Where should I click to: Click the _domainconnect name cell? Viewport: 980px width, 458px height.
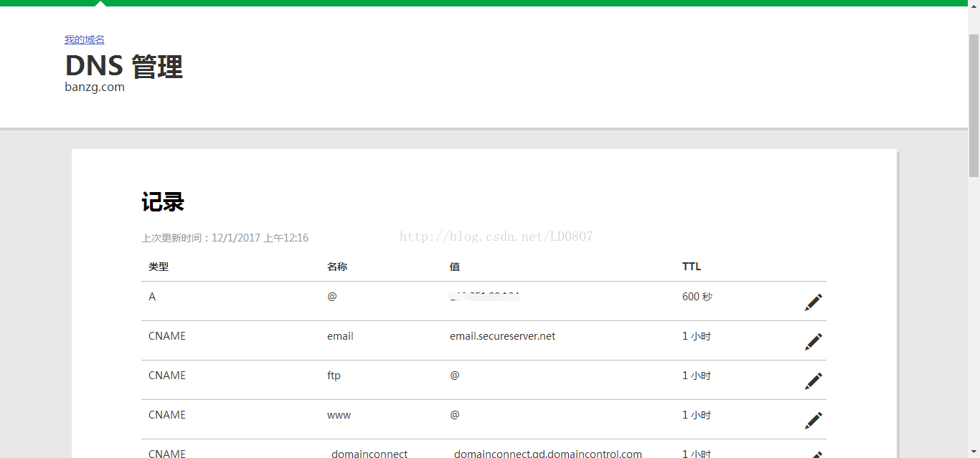click(367, 454)
